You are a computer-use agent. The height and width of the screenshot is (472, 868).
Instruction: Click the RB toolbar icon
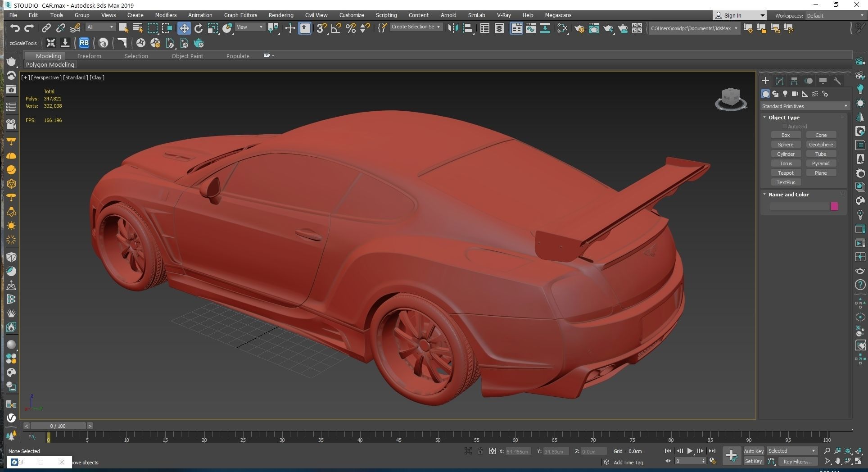pos(84,43)
